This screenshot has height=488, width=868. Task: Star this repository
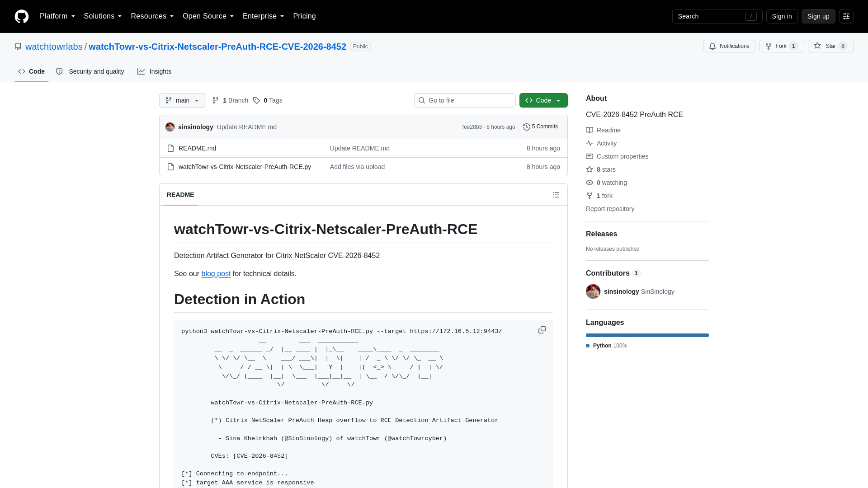click(830, 46)
